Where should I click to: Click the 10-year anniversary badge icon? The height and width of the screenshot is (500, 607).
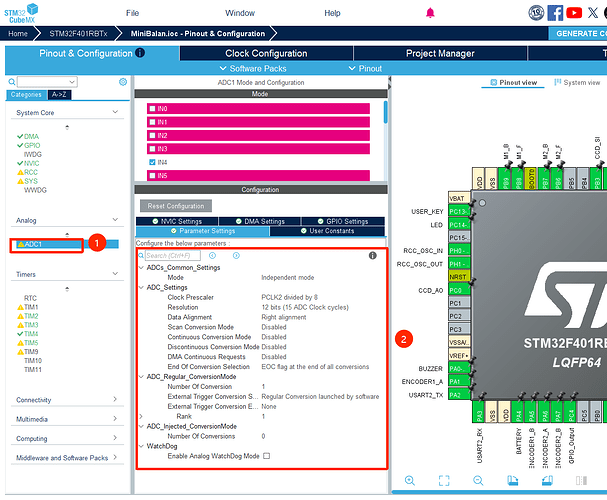[x=536, y=13]
